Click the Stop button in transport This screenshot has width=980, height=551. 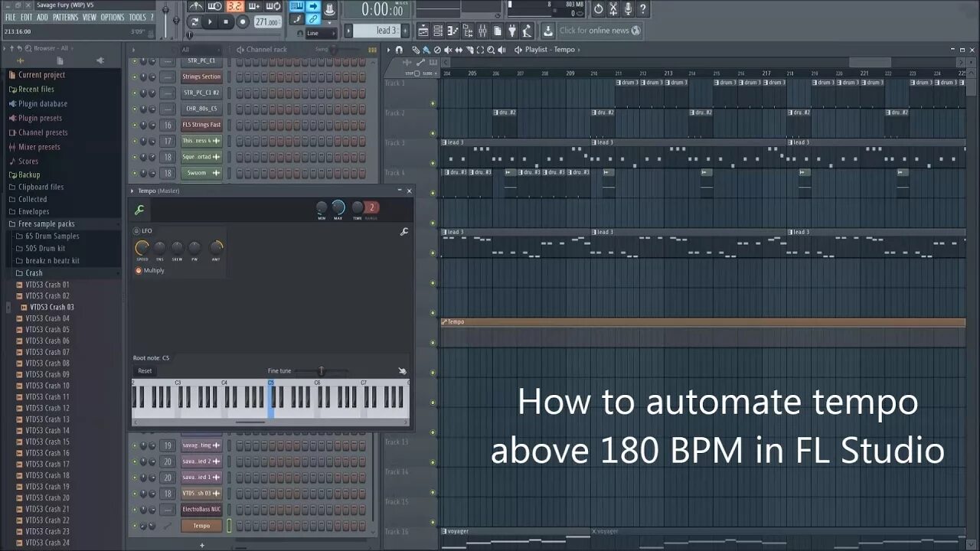click(x=226, y=22)
